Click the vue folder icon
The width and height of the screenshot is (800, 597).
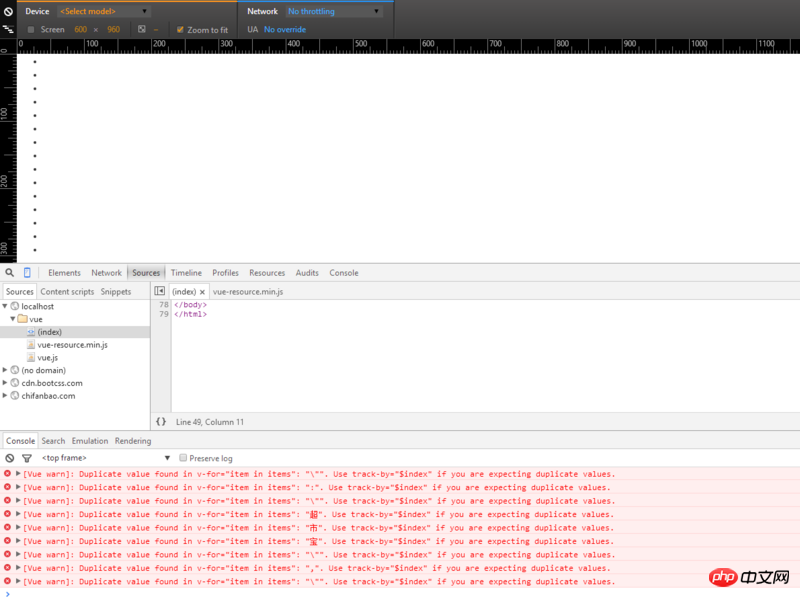pos(22,319)
